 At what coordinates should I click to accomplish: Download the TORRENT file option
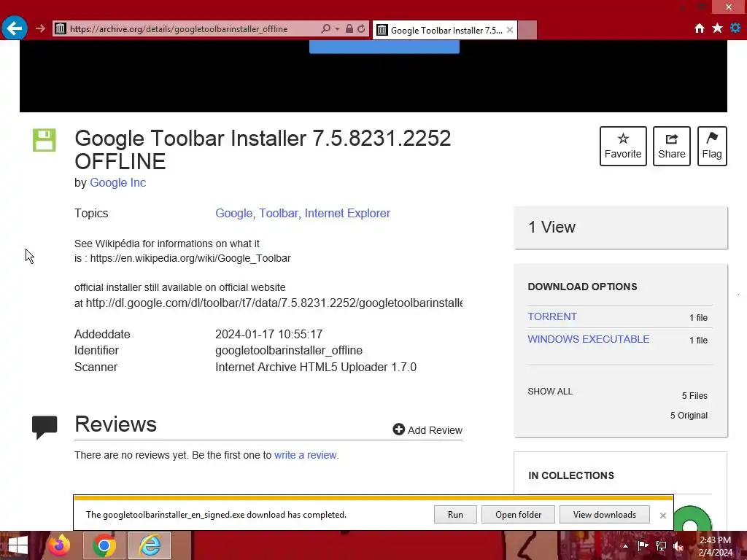pos(552,316)
